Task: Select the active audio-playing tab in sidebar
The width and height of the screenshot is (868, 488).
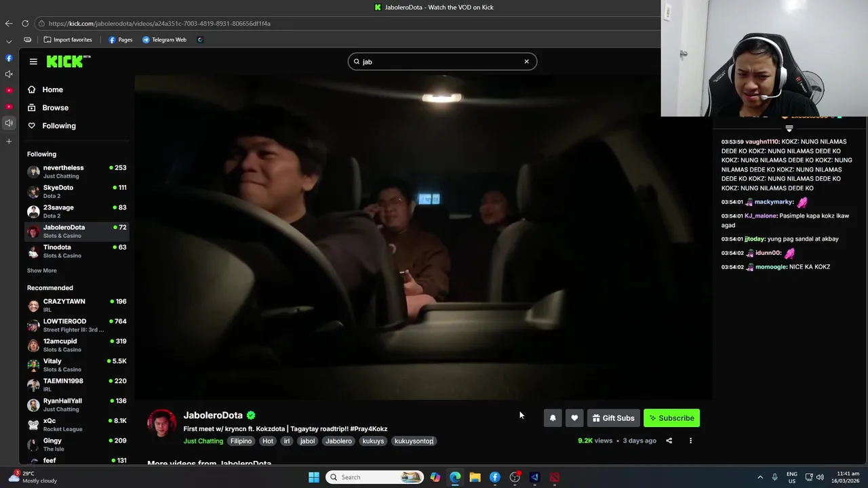Action: (x=9, y=123)
